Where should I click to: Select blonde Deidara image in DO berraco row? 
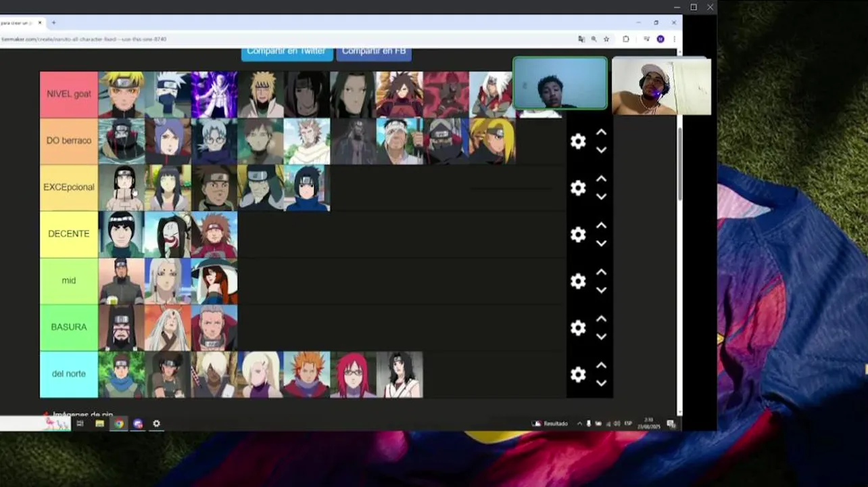point(492,141)
